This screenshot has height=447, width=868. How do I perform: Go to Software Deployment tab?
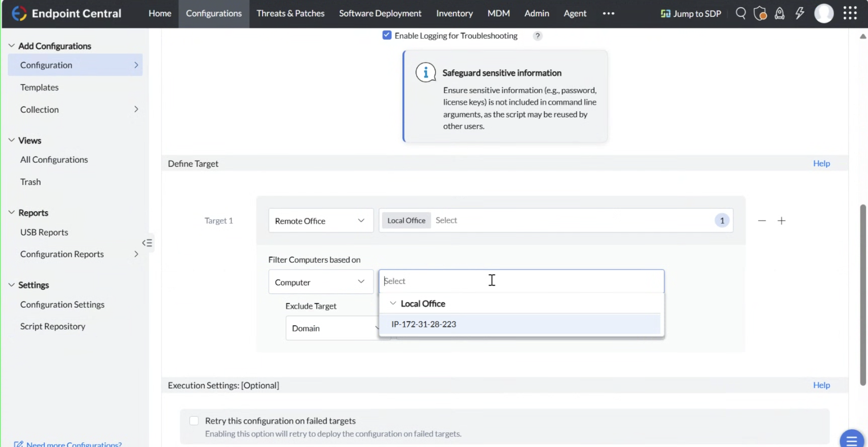(380, 14)
